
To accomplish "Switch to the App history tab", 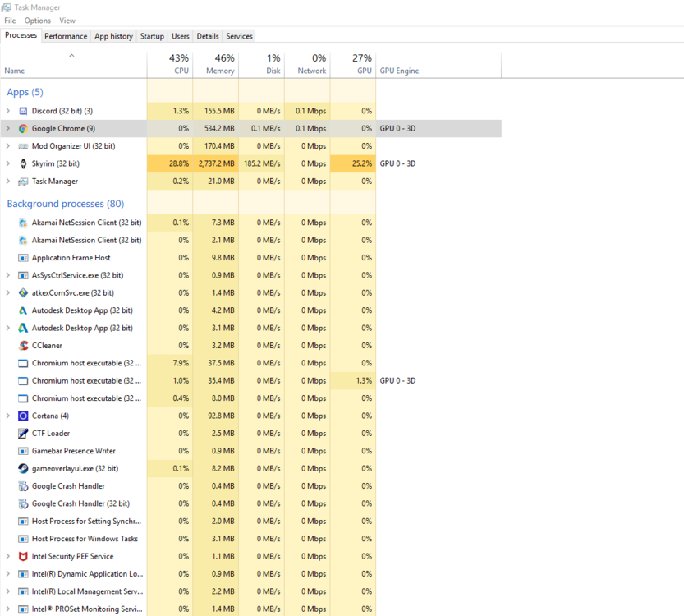I will (114, 36).
